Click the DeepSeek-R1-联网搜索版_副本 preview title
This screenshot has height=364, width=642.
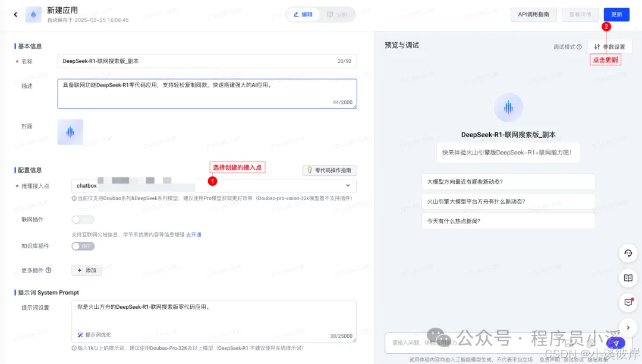pos(508,135)
